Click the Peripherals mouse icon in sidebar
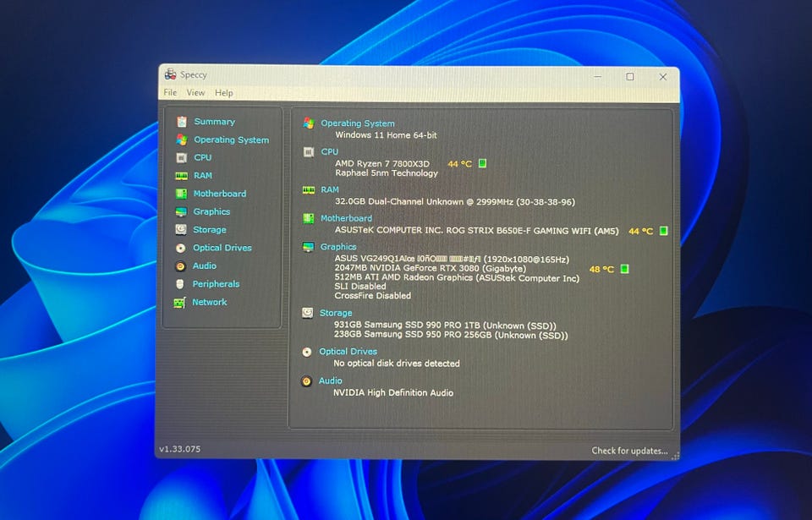 tap(180, 284)
